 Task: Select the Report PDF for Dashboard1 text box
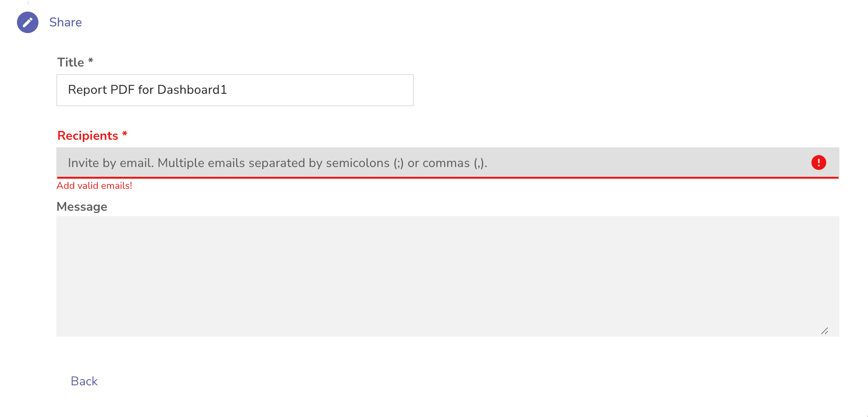tap(235, 90)
